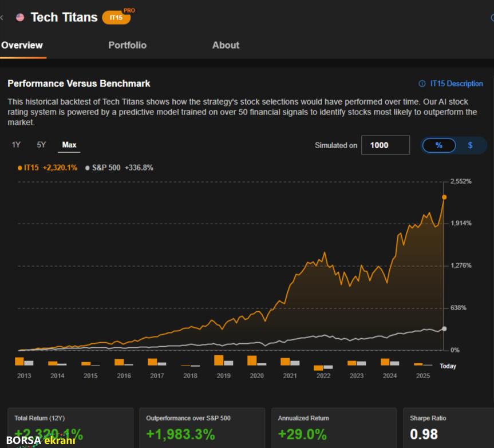This screenshot has height=448, width=494.
Task: Switch chart display to dollar mode
Action: (x=470, y=145)
